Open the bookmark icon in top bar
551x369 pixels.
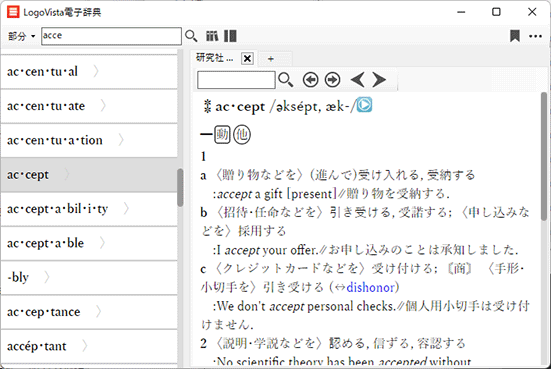coord(515,36)
